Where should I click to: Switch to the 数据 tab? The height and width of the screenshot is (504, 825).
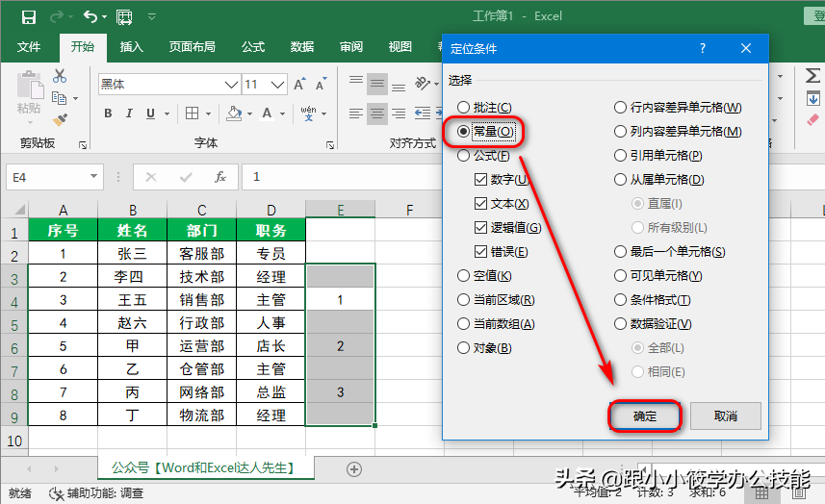pyautogui.click(x=302, y=47)
